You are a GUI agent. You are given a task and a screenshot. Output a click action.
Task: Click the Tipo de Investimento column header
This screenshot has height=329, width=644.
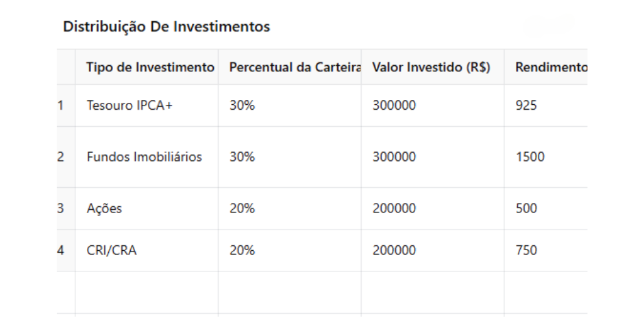(150, 68)
